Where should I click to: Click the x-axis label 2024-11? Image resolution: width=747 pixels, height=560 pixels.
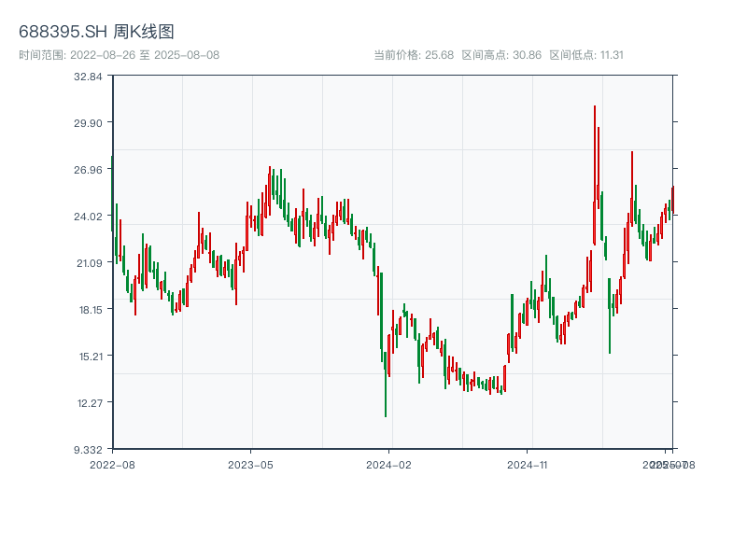(527, 465)
